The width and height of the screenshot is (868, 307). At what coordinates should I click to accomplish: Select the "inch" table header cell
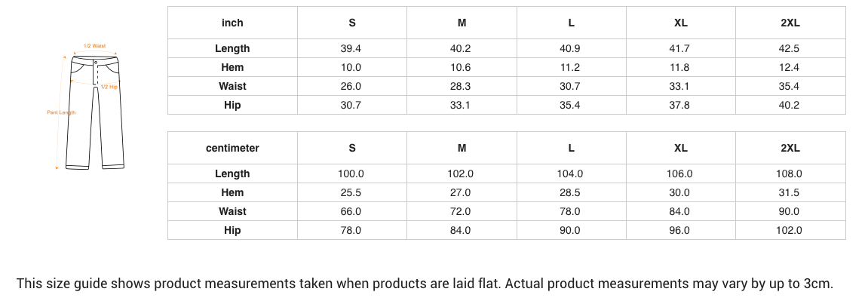[x=232, y=23]
